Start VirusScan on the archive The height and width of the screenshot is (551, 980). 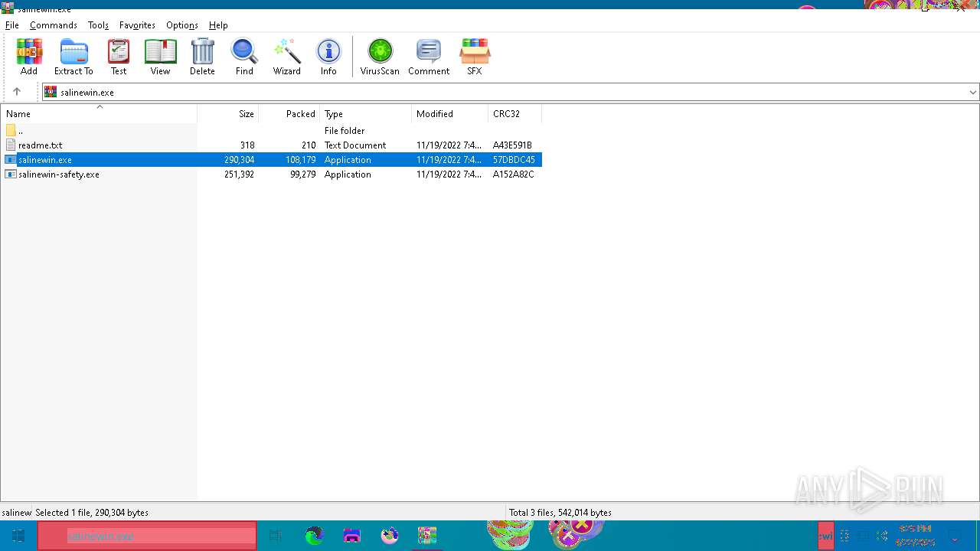(380, 57)
